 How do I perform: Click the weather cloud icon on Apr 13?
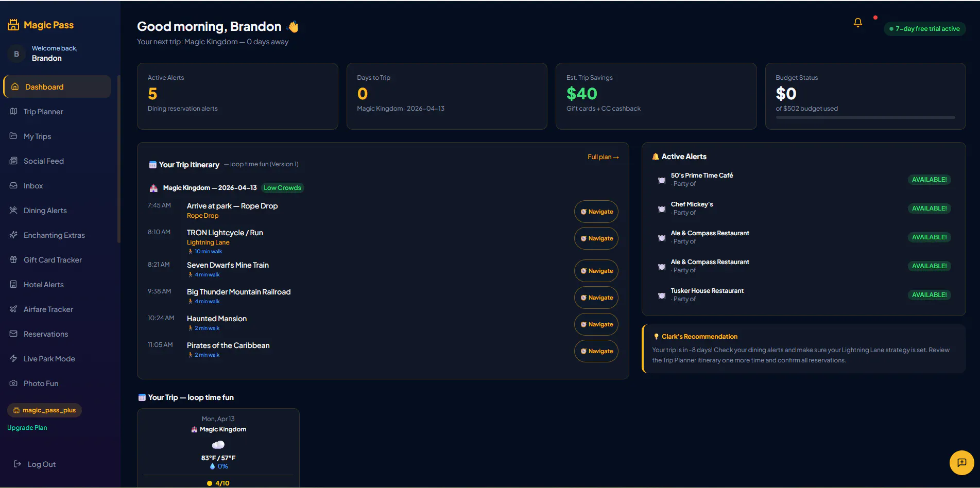(218, 445)
